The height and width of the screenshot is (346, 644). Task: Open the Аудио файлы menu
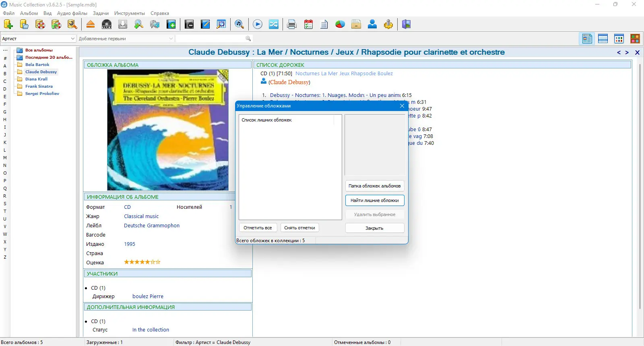tap(72, 13)
